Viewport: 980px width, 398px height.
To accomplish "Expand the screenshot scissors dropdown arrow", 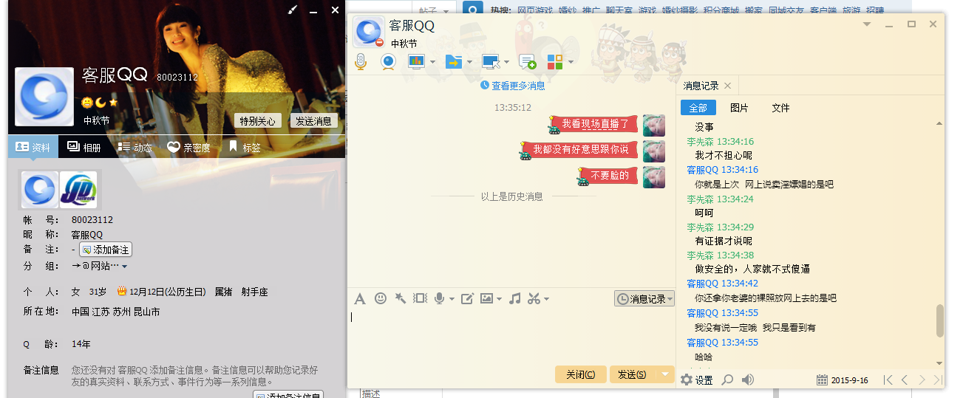I will tap(547, 299).
